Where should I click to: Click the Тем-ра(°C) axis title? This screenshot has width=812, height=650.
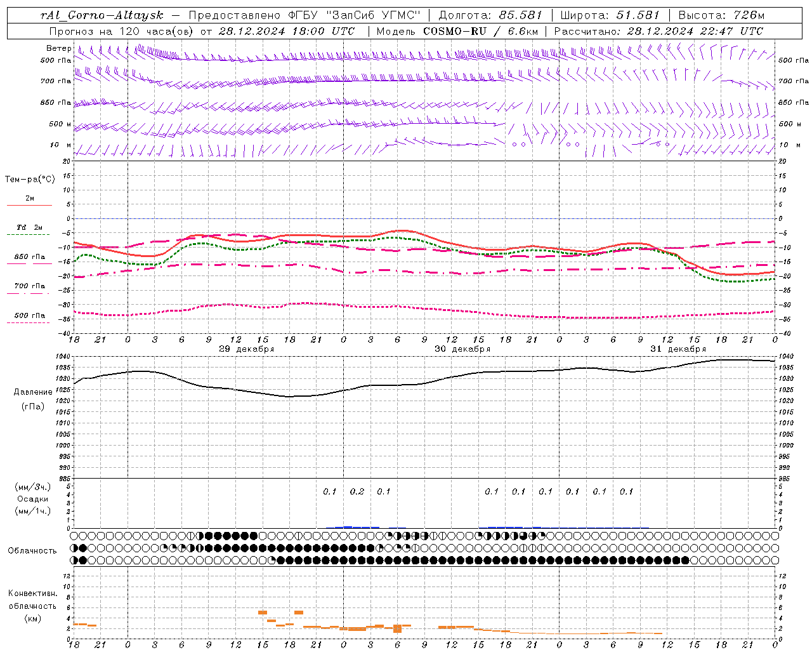(30, 180)
